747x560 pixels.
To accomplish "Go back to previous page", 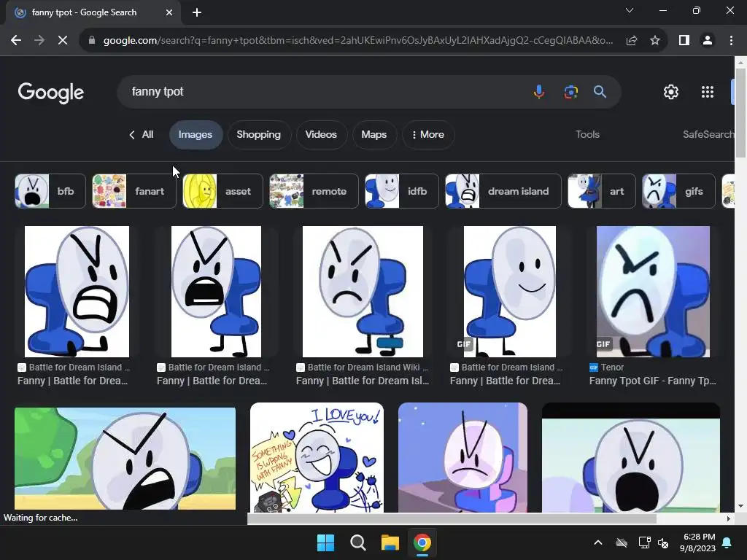I will pos(16,41).
